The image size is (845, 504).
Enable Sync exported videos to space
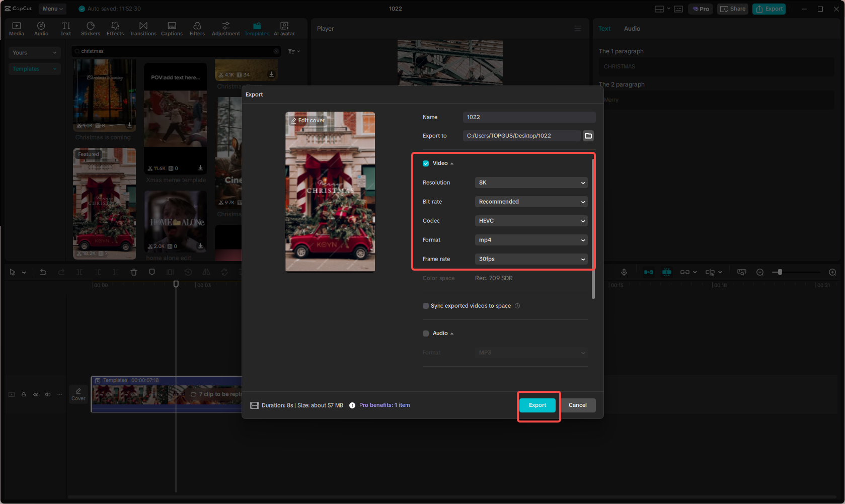pos(425,305)
